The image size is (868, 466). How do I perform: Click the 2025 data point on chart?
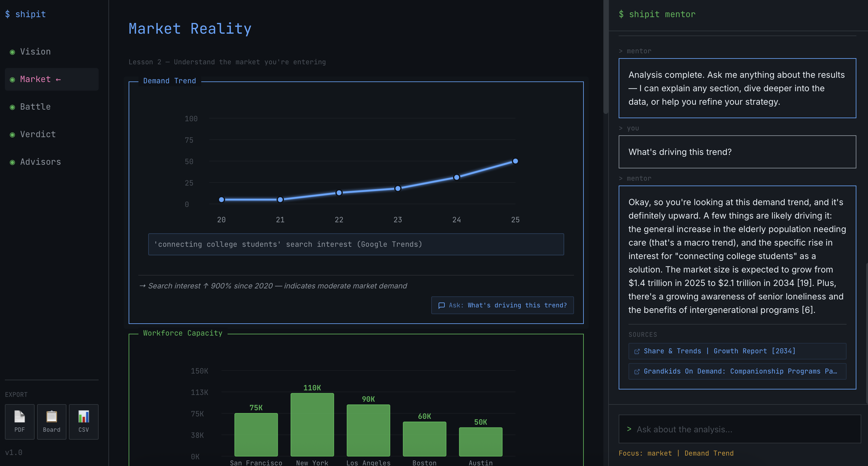coord(515,161)
